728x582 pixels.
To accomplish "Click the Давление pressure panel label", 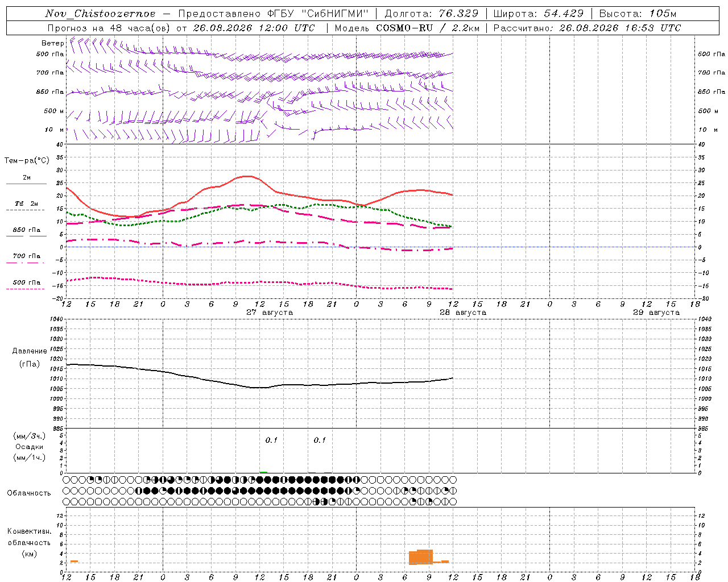I will [x=30, y=351].
